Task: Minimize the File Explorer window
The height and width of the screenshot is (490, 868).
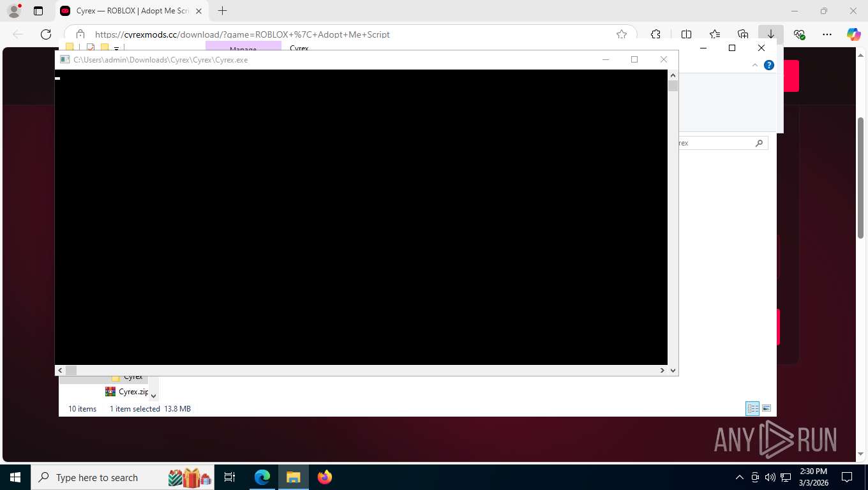Action: coord(703,48)
